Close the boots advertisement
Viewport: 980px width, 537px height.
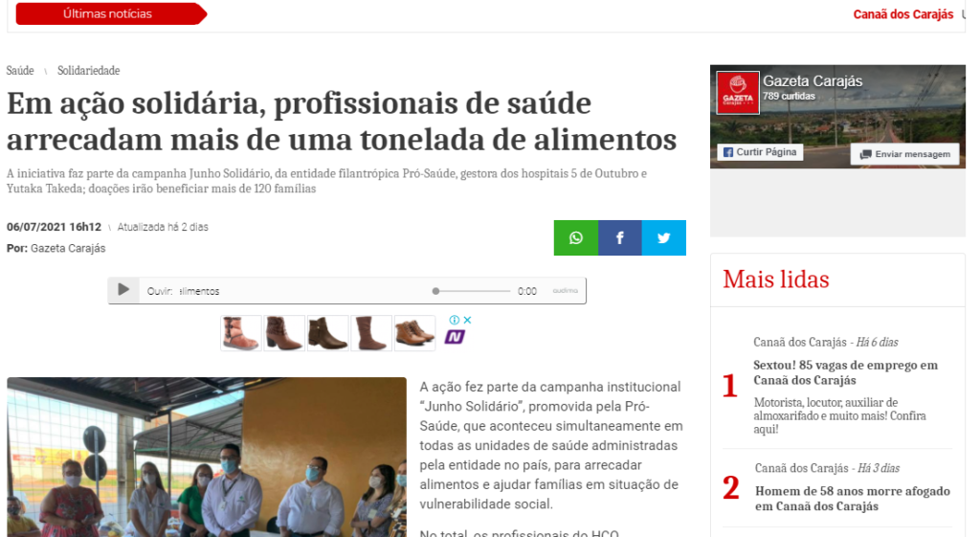coord(467,320)
